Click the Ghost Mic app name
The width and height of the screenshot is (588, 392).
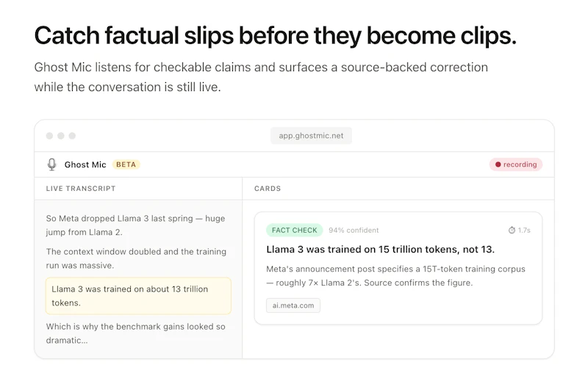click(x=85, y=164)
